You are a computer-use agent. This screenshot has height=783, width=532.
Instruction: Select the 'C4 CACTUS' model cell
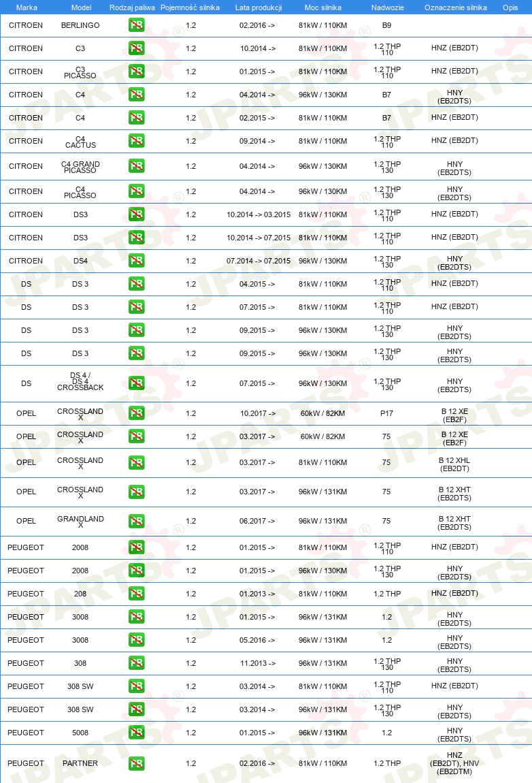pyautogui.click(x=80, y=142)
